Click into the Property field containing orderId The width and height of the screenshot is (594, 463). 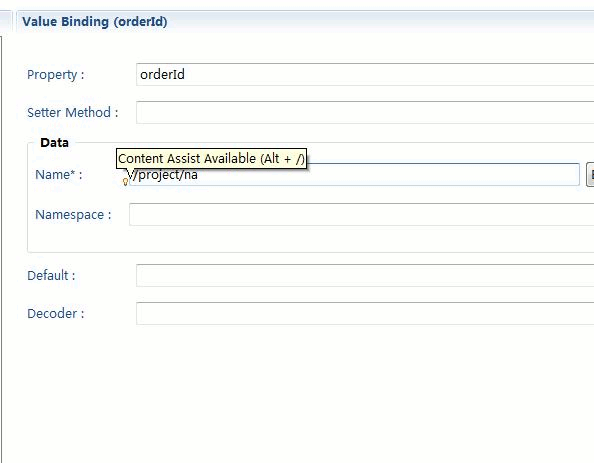tap(365, 75)
